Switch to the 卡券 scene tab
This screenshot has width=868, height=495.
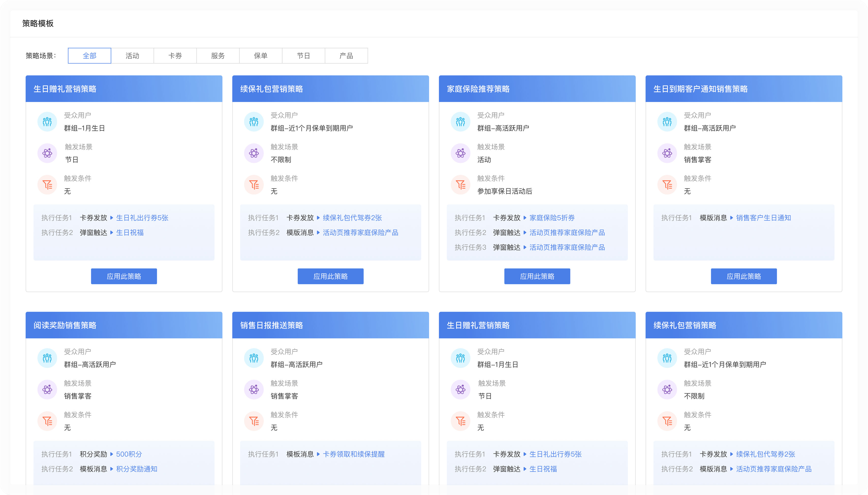point(175,56)
